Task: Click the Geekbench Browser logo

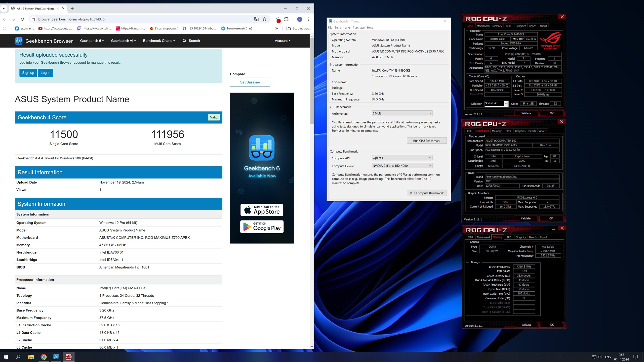Action: [44, 41]
